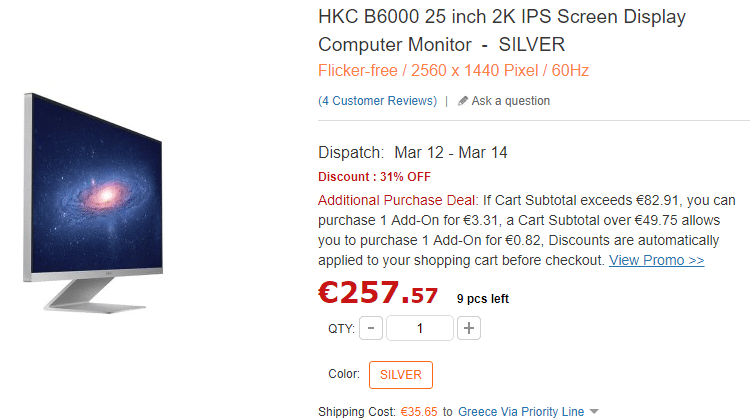Select the SILVER color option
Viewport: 750px width, 420px height.
click(400, 375)
